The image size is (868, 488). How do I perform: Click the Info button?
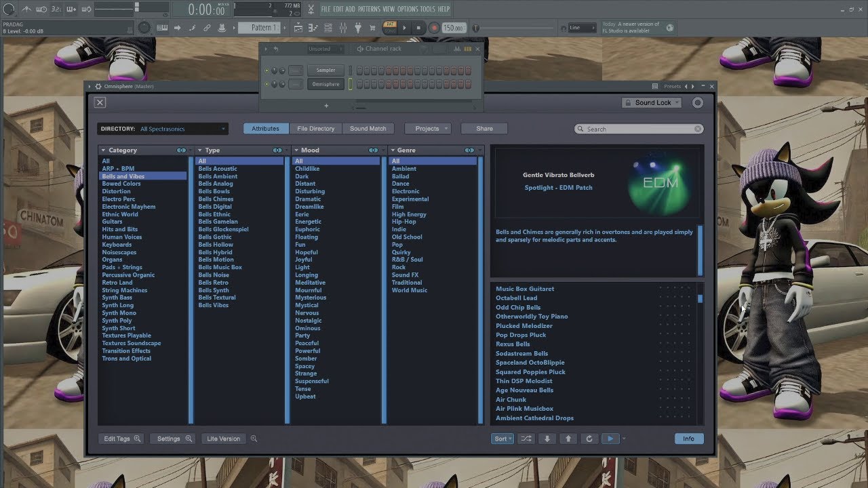point(689,439)
